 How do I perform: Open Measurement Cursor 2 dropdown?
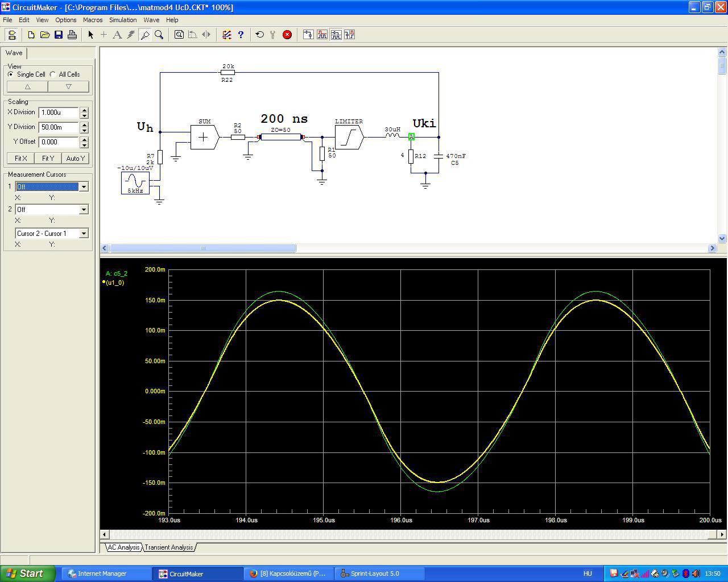(84, 210)
